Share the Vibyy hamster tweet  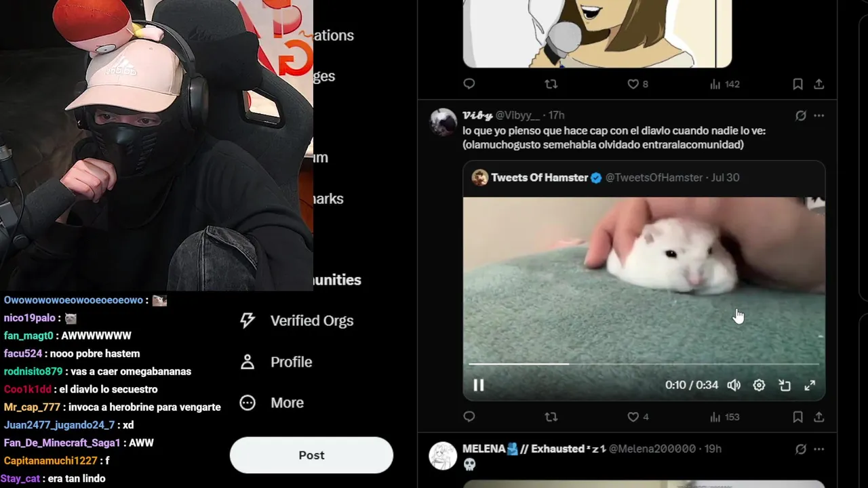tap(818, 417)
